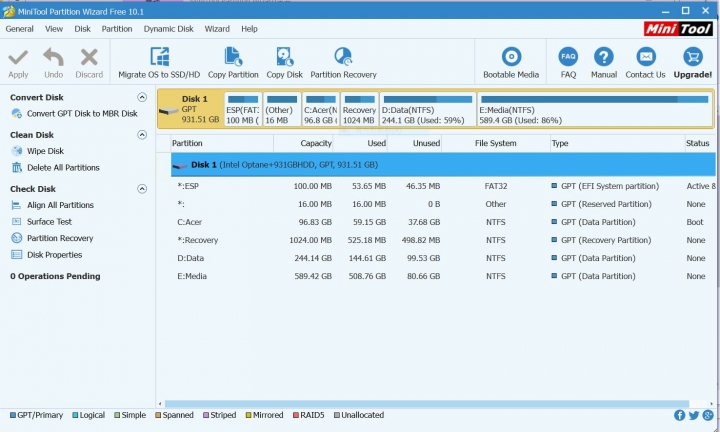This screenshot has width=720, height=432.
Task: Select the ESP(FAT32) block in the disk map
Action: [x=243, y=109]
